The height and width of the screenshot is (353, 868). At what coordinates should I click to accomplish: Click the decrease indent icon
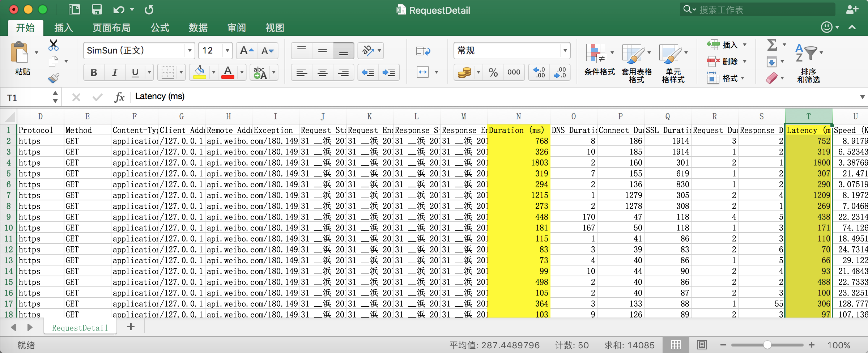pos(368,72)
